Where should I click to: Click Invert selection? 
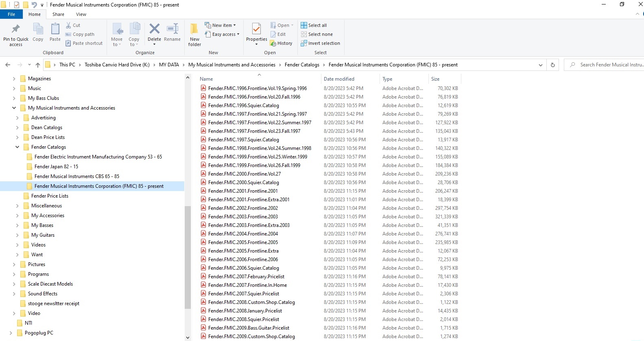tap(320, 43)
